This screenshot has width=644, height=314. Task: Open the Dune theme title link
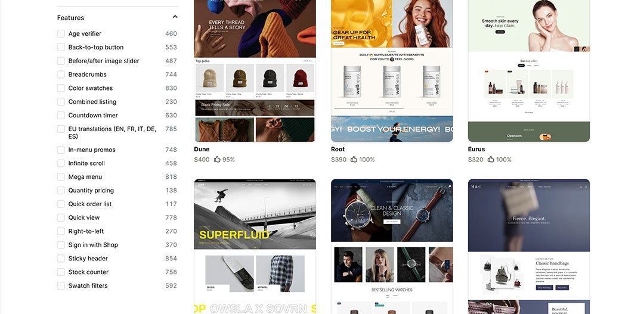point(202,149)
